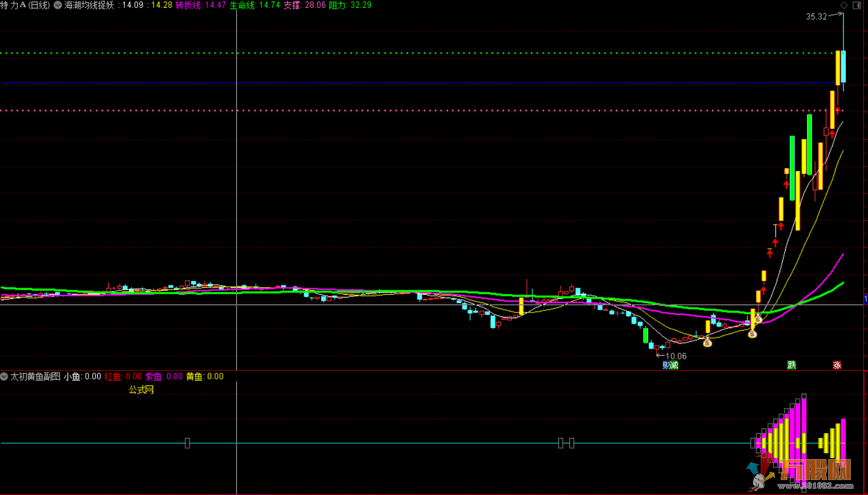Click the 10.06 low price label
Viewport: 868px width, 495px height.
tap(676, 356)
